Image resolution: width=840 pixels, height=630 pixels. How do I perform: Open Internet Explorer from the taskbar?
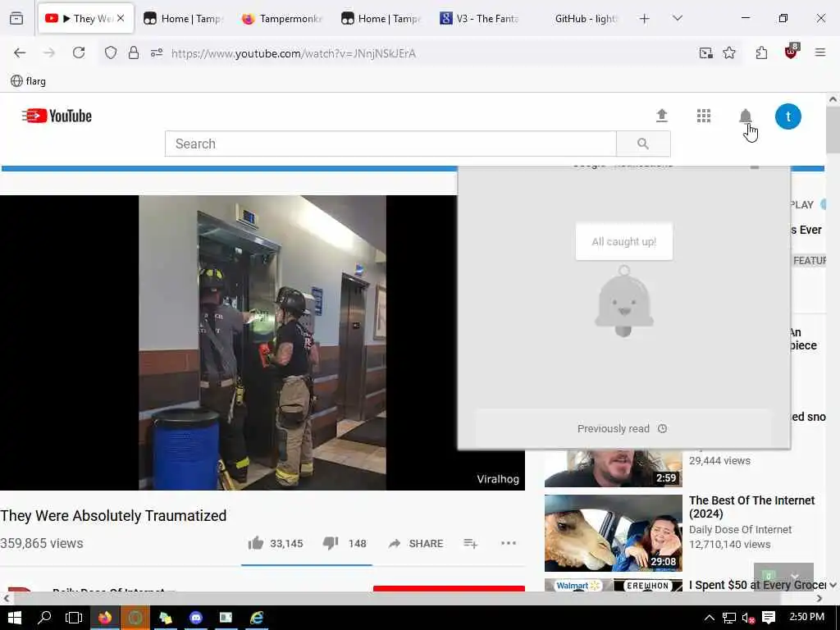pyautogui.click(x=257, y=618)
